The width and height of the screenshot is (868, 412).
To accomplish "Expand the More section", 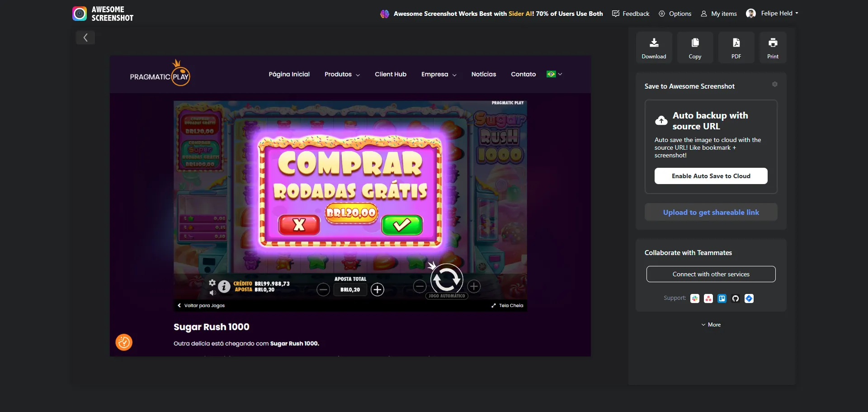I will coord(711,325).
